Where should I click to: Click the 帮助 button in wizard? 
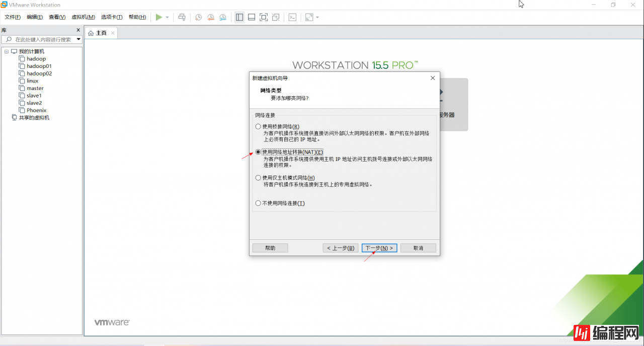270,248
